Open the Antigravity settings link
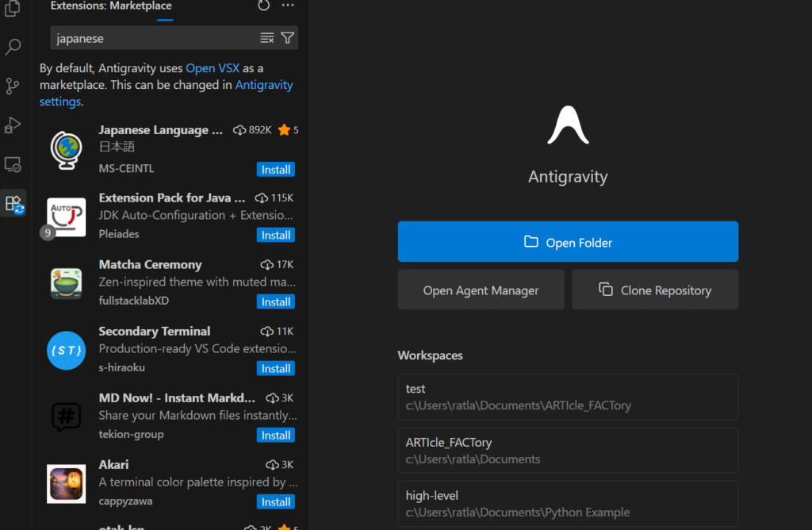This screenshot has height=530, width=812. click(x=264, y=85)
